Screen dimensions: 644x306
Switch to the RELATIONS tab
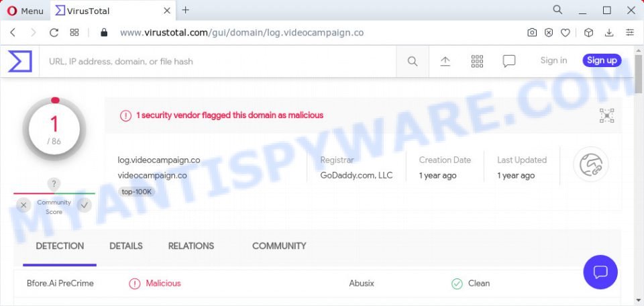pyautogui.click(x=191, y=246)
